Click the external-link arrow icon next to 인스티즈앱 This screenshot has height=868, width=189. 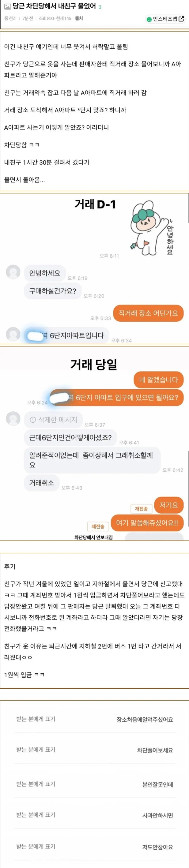[x=181, y=19]
